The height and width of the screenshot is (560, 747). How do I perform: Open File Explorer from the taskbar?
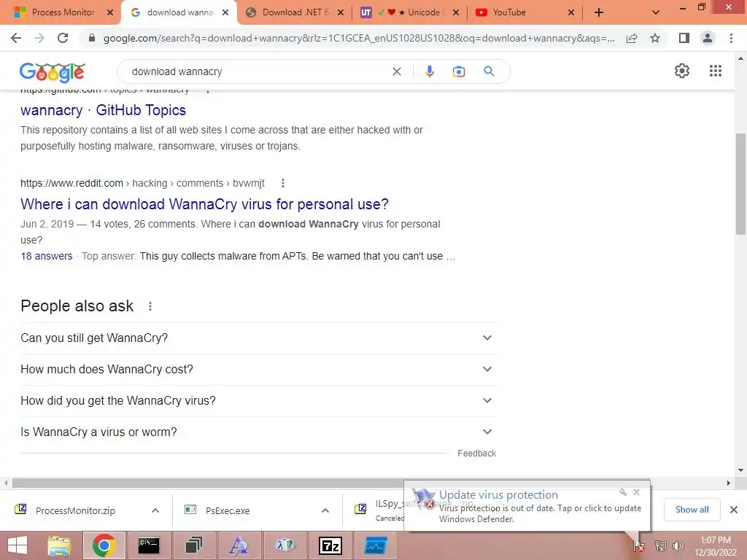pos(59,545)
